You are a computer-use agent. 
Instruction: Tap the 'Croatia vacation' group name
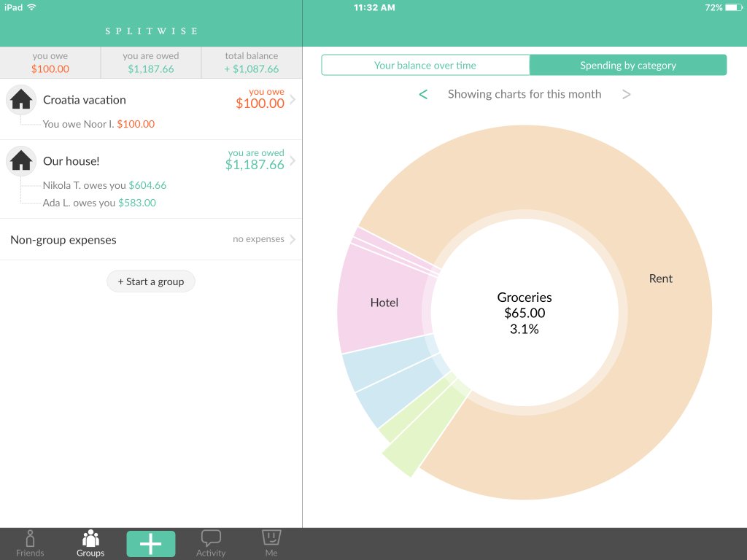point(85,100)
